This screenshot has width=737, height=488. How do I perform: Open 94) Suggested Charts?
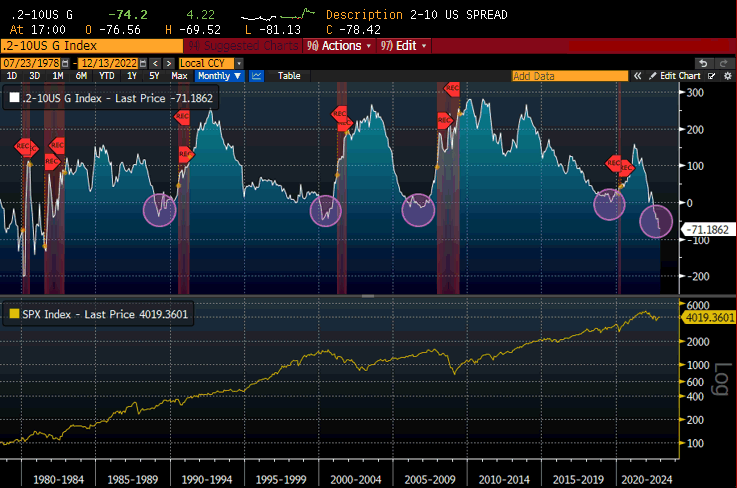[x=243, y=46]
